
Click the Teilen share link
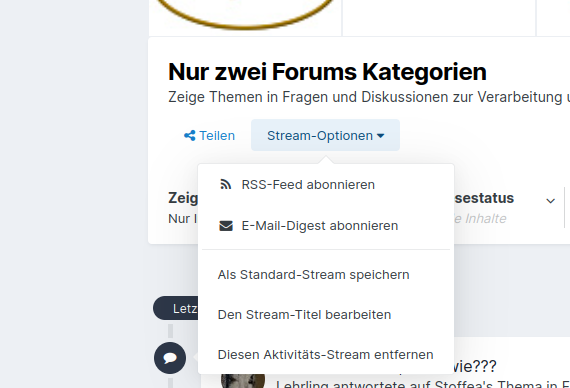209,136
